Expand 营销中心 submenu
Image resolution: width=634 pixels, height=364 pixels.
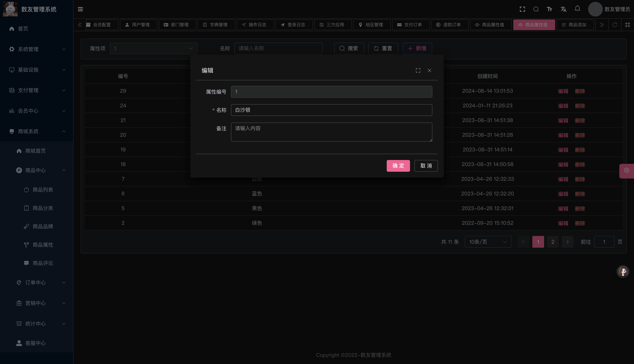37,303
